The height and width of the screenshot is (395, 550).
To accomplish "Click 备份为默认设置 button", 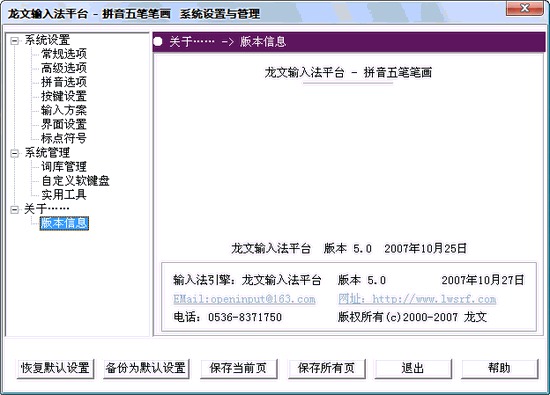I will pyautogui.click(x=146, y=369).
